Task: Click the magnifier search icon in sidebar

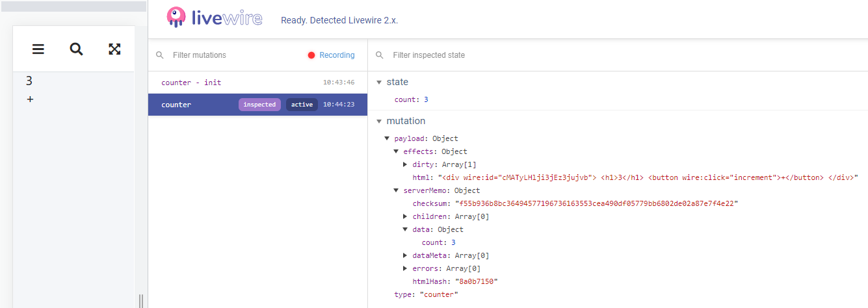Action: (76, 49)
